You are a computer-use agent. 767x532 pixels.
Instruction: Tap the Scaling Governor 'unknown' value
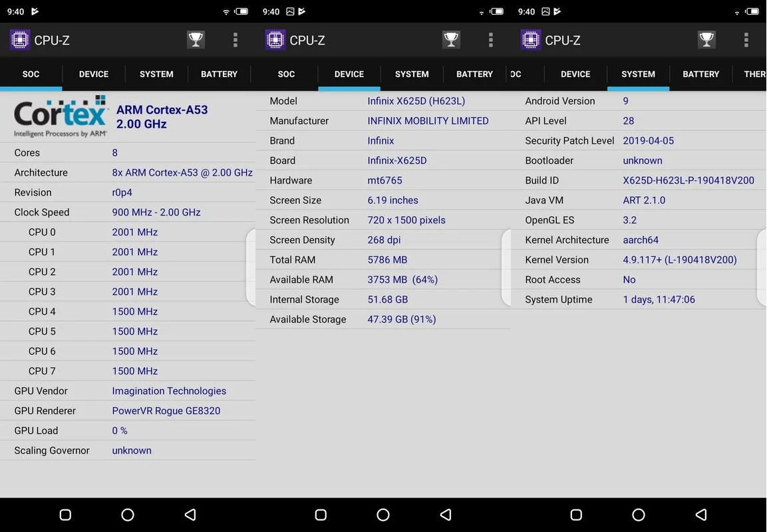pos(132,450)
